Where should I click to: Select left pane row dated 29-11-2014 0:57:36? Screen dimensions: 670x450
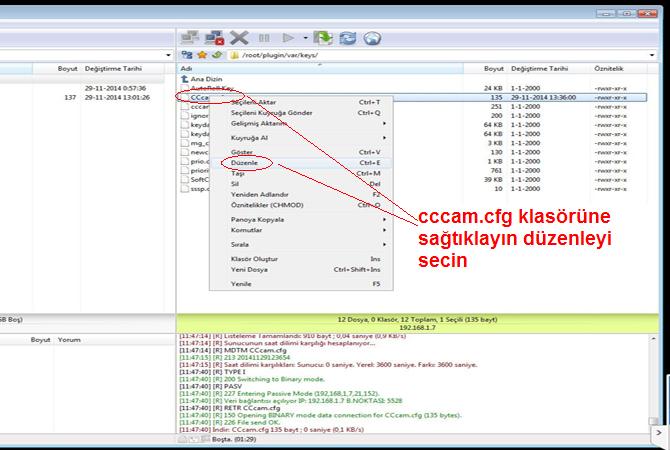pyautogui.click(x=81, y=88)
